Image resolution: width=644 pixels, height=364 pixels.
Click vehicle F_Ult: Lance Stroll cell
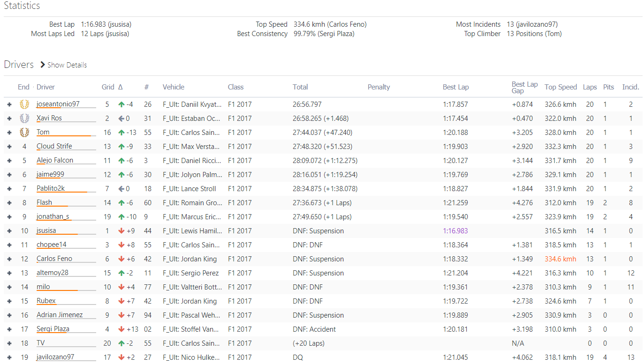(x=189, y=189)
